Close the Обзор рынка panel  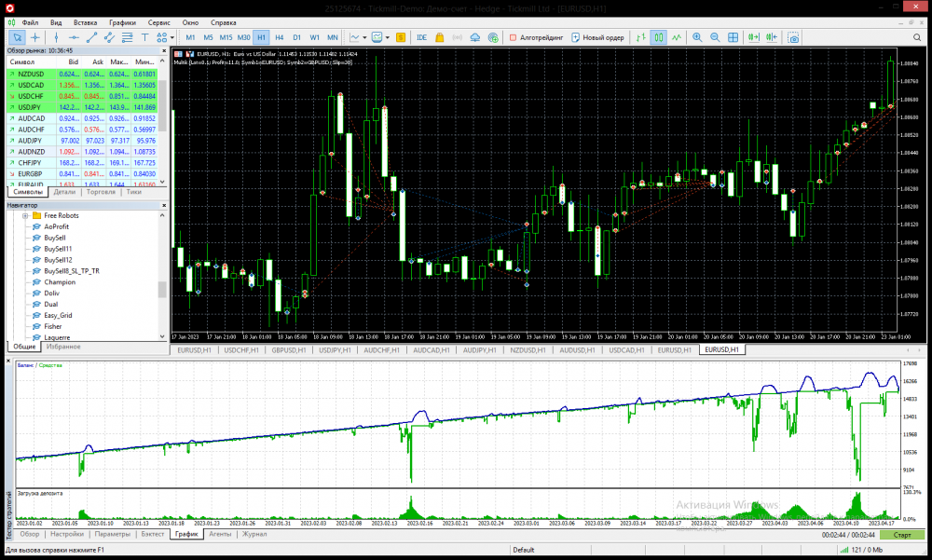(x=164, y=51)
